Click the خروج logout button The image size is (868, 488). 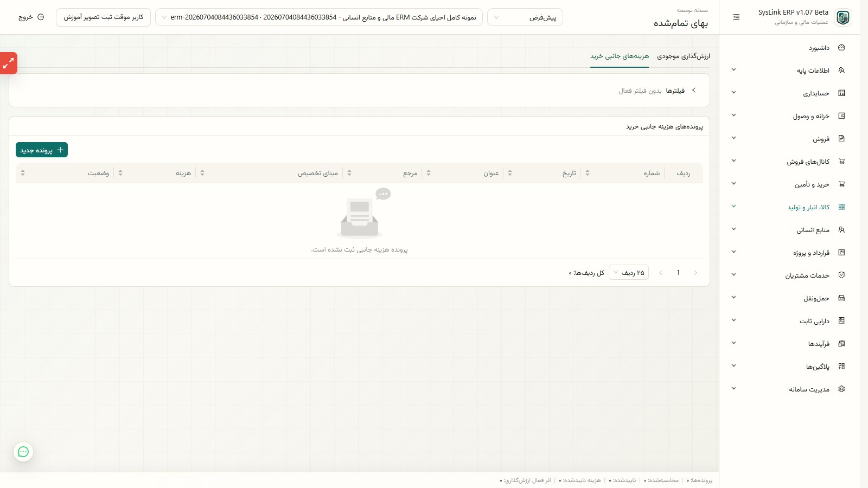pyautogui.click(x=31, y=17)
